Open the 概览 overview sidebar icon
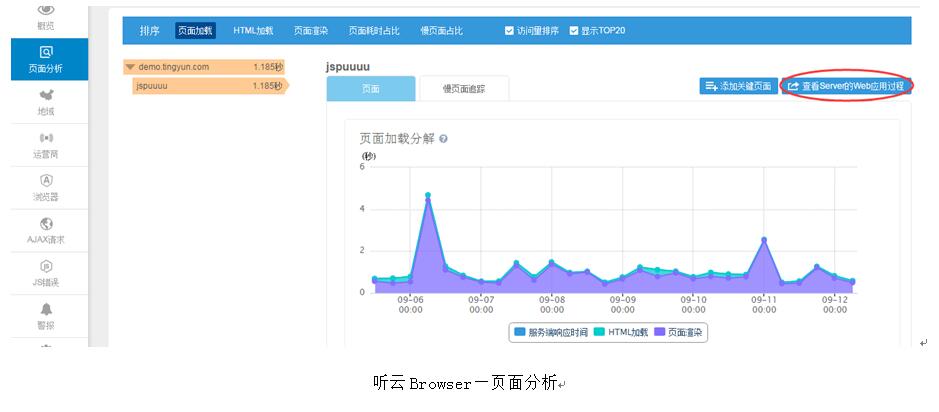 pos(47,11)
